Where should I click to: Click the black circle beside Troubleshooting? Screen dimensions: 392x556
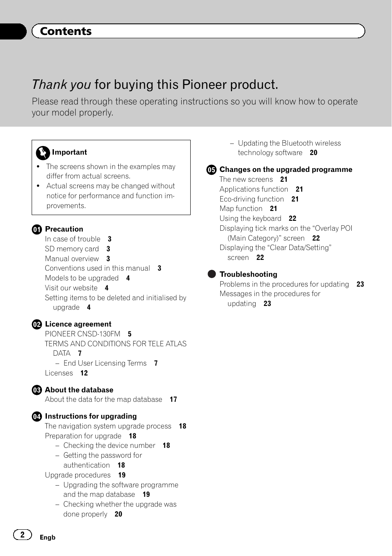click(x=212, y=274)
